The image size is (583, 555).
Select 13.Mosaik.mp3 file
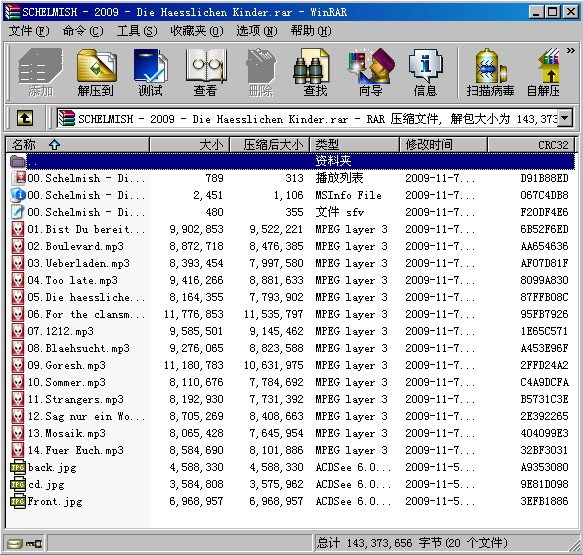(x=67, y=433)
